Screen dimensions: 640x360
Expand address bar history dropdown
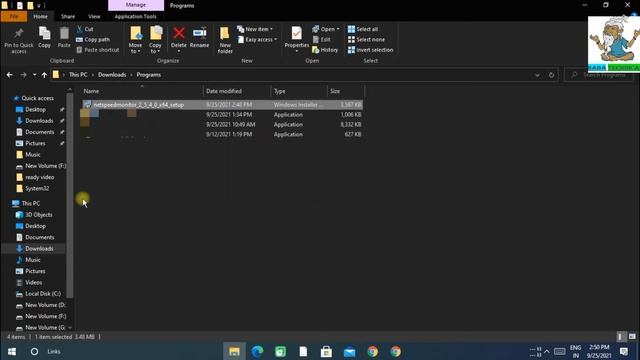click(x=537, y=75)
